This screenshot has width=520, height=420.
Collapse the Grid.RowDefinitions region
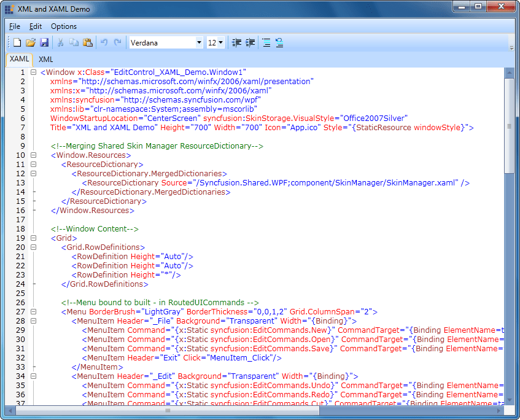(34, 247)
